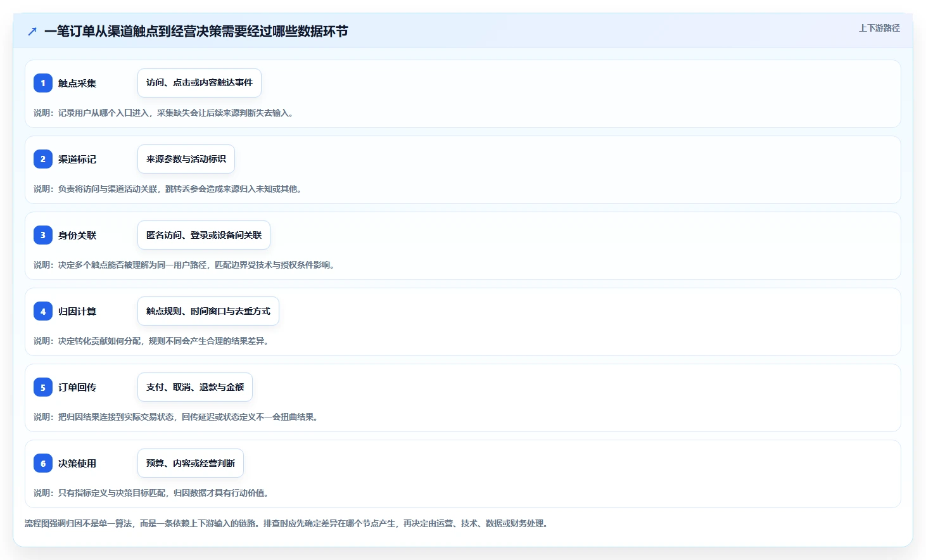Click the note about 记录用户从哪个入口进入
The image size is (926, 560).
coord(163,113)
